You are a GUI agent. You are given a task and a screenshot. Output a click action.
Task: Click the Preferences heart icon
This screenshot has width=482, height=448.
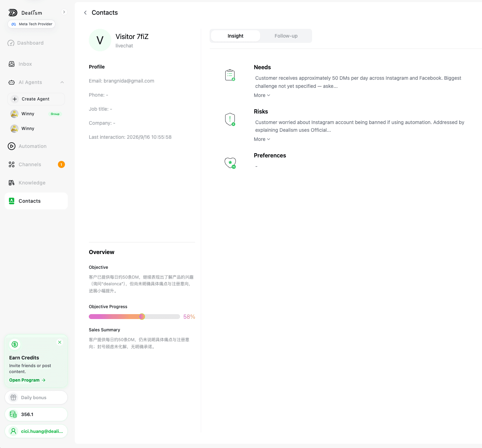click(230, 163)
